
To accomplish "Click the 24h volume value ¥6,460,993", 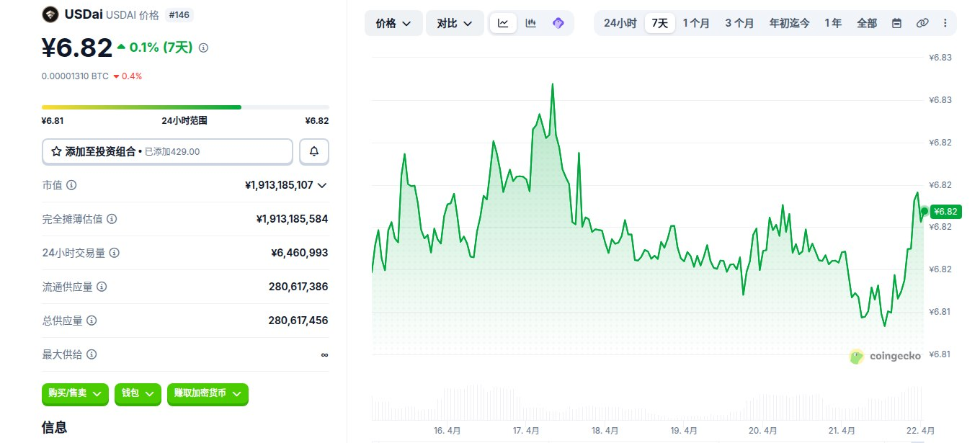I will point(300,253).
